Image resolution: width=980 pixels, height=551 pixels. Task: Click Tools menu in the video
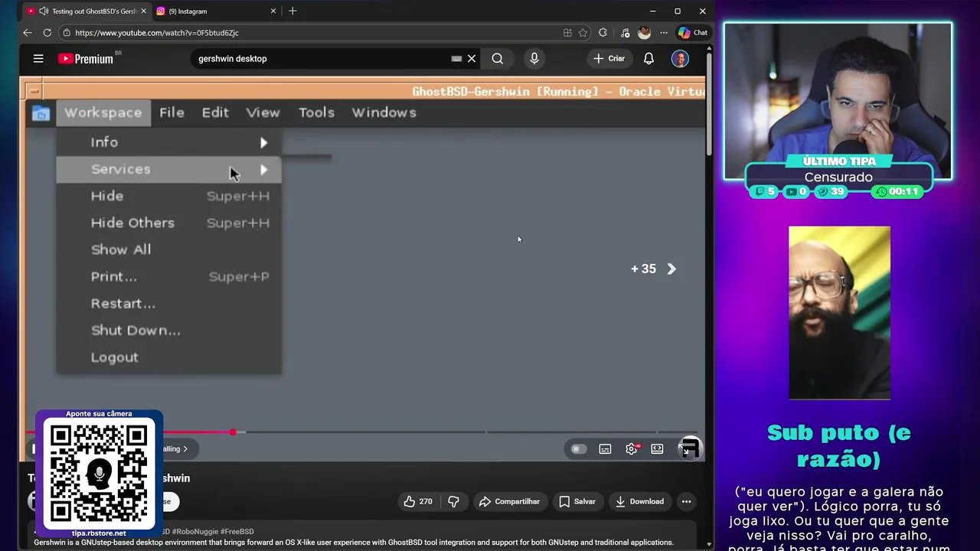click(x=316, y=112)
